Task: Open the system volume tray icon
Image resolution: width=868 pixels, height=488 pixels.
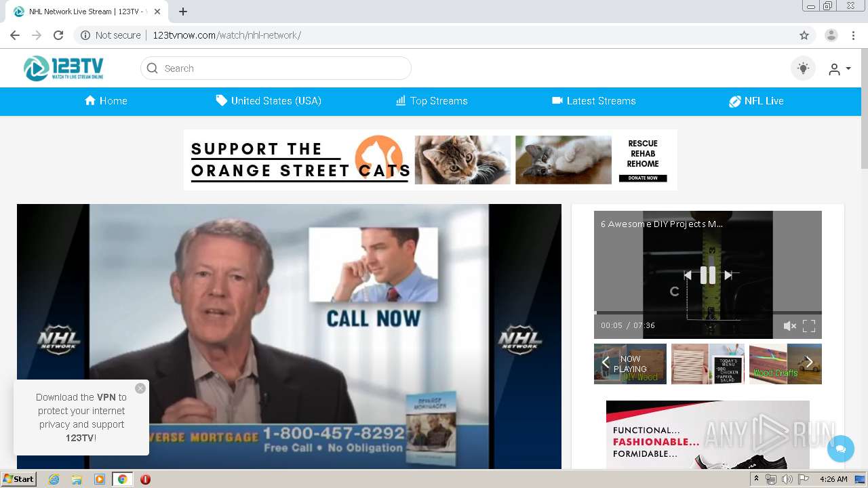Action: [787, 479]
